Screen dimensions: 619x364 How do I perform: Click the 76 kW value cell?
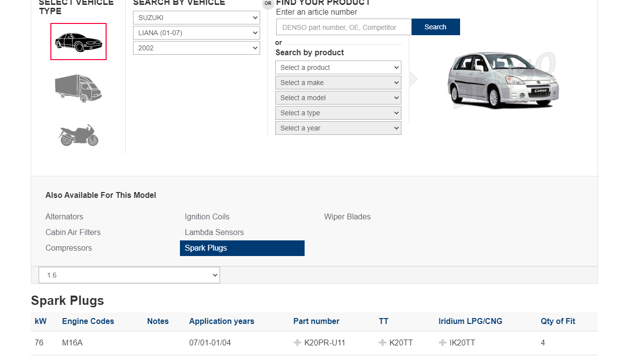tap(39, 343)
